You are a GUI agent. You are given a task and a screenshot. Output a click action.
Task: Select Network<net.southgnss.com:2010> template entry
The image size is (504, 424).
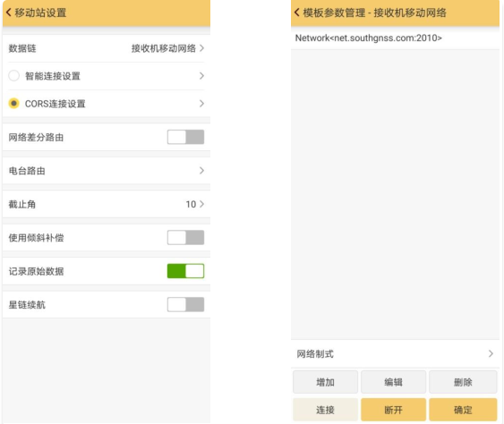[395, 38]
